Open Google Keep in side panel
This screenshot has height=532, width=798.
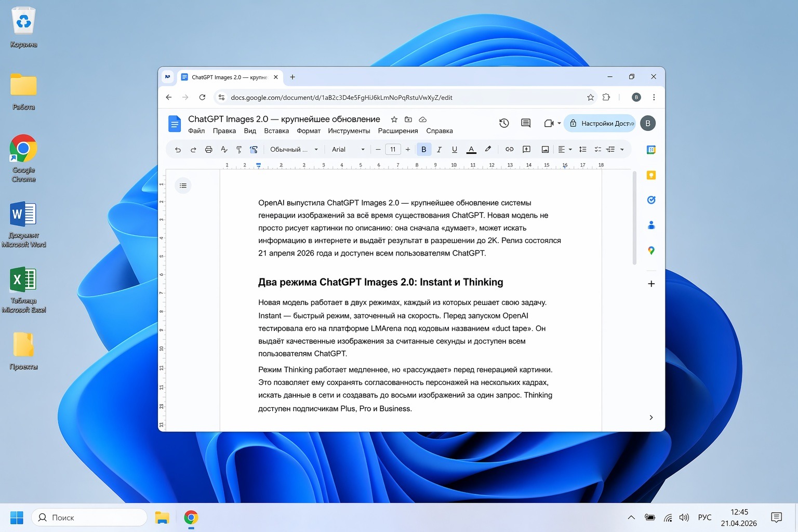click(651, 175)
